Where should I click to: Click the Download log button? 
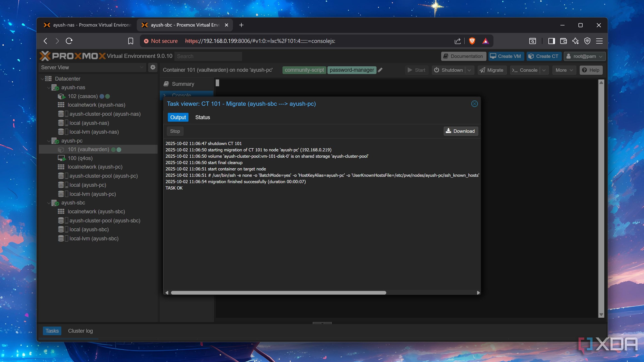pos(461,131)
